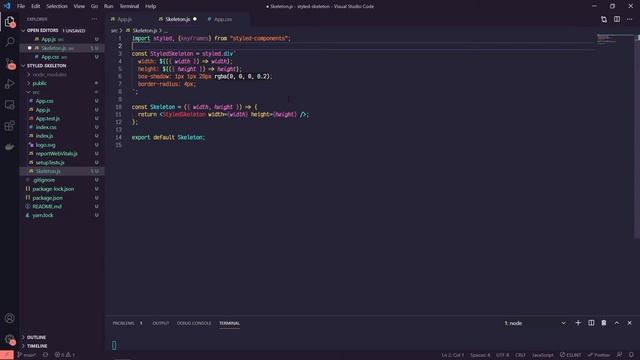The image size is (640, 360).
Task: Open the Run and Debug view
Action: pyautogui.click(x=9, y=84)
